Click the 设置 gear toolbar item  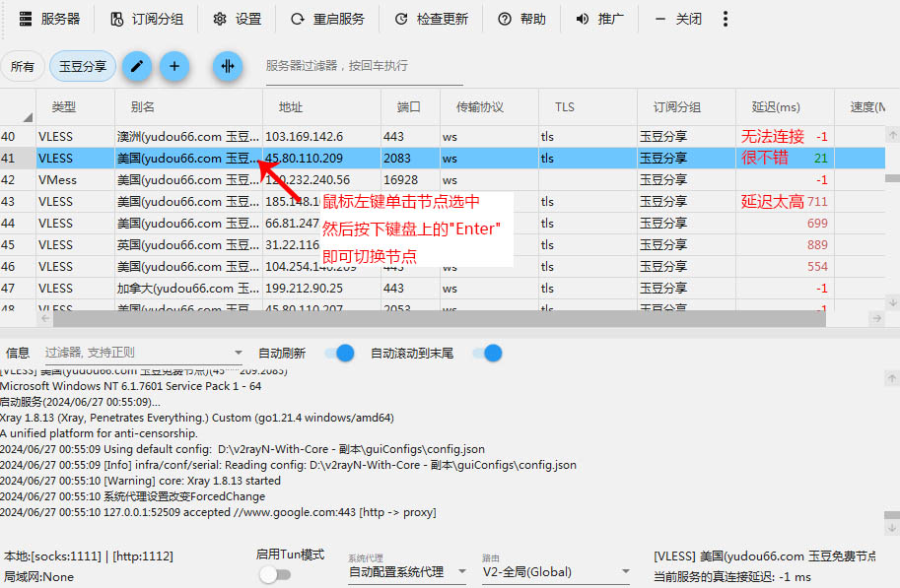point(238,19)
